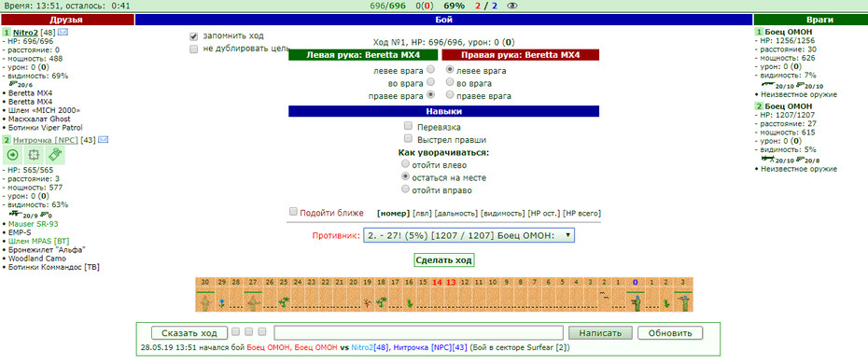
Task: Uncheck the «запомнить ход» checkbox
Action: (194, 36)
